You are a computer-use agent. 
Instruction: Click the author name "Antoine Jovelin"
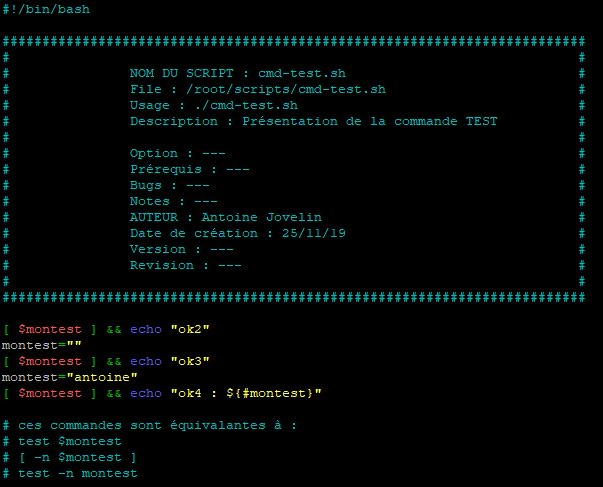tap(261, 217)
